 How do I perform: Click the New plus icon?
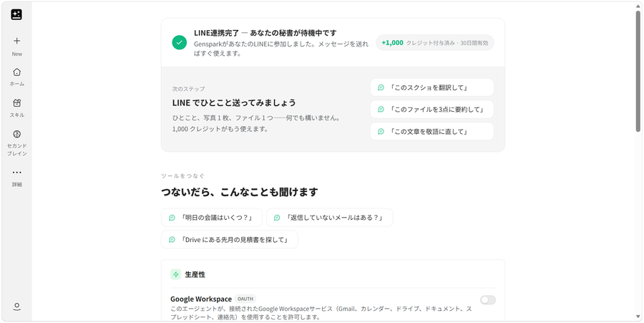pyautogui.click(x=17, y=41)
